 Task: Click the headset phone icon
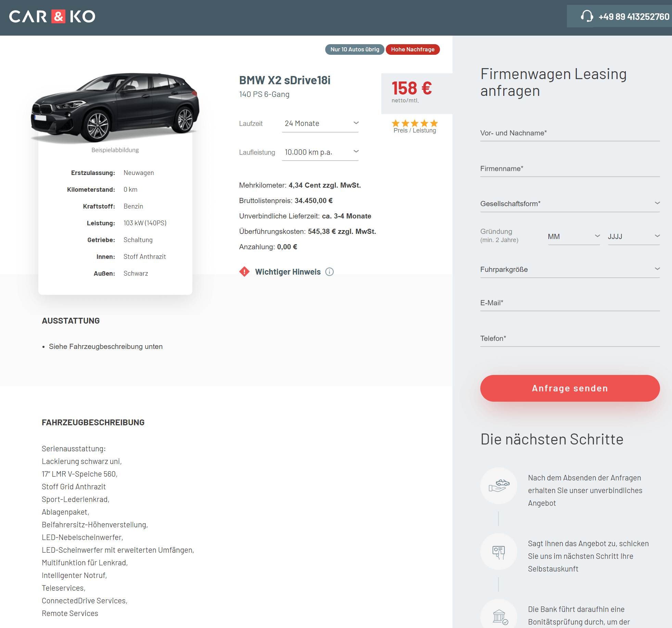point(587,16)
